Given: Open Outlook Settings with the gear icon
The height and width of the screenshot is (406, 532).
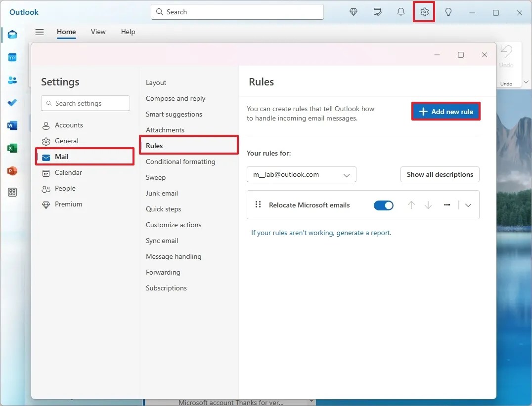Looking at the screenshot, I should [424, 12].
